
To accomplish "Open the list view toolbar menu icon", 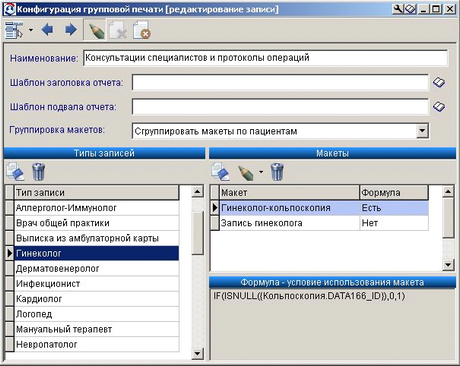I will click(14, 30).
